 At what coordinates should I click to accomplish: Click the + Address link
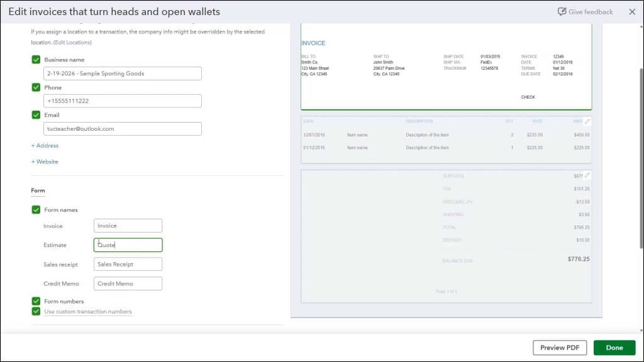point(45,145)
